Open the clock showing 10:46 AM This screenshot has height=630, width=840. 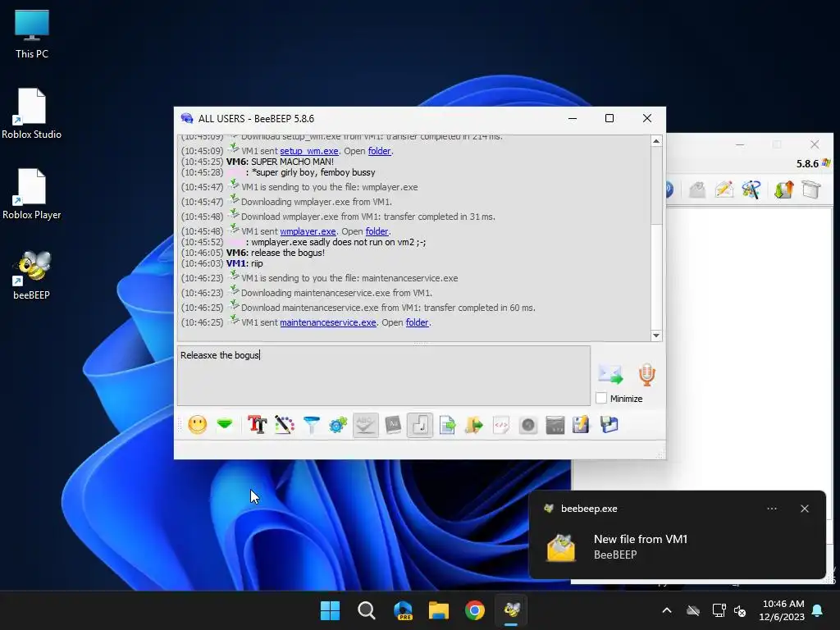point(782,610)
